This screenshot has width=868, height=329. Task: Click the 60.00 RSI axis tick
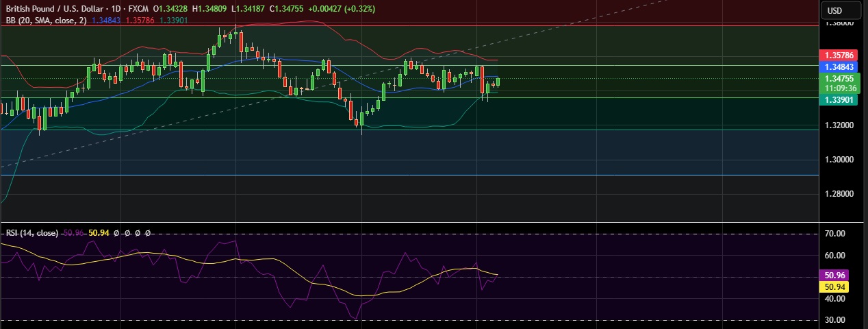(x=835, y=256)
